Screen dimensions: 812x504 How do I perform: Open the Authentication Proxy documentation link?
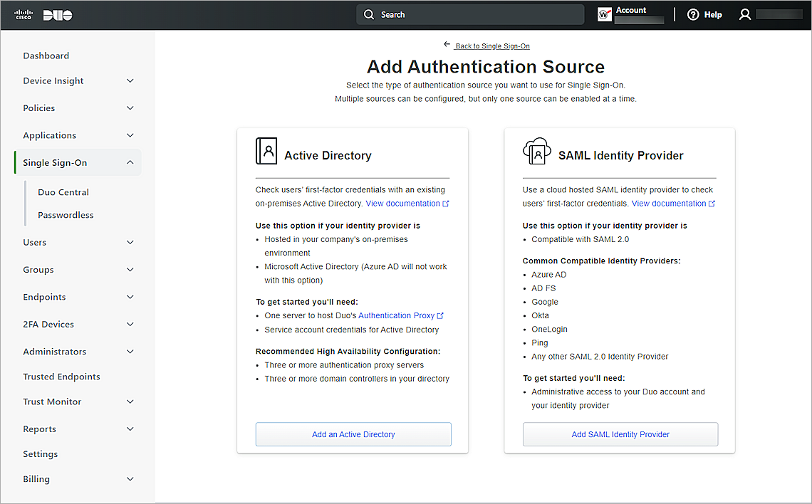[x=396, y=315]
